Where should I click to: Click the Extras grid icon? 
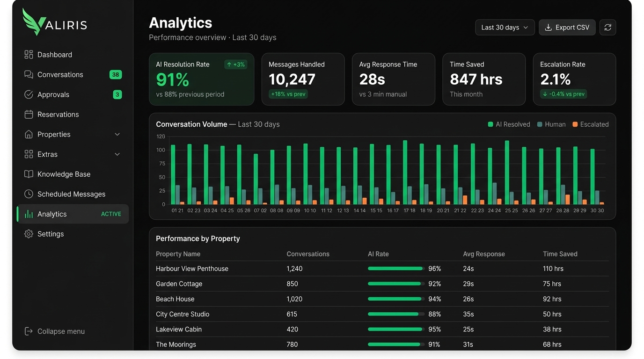29,154
